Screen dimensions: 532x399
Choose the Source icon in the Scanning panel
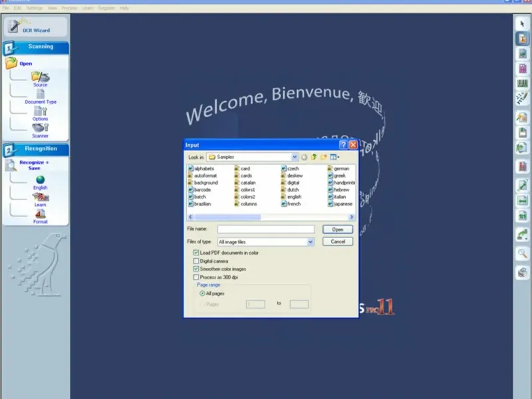pyautogui.click(x=41, y=77)
